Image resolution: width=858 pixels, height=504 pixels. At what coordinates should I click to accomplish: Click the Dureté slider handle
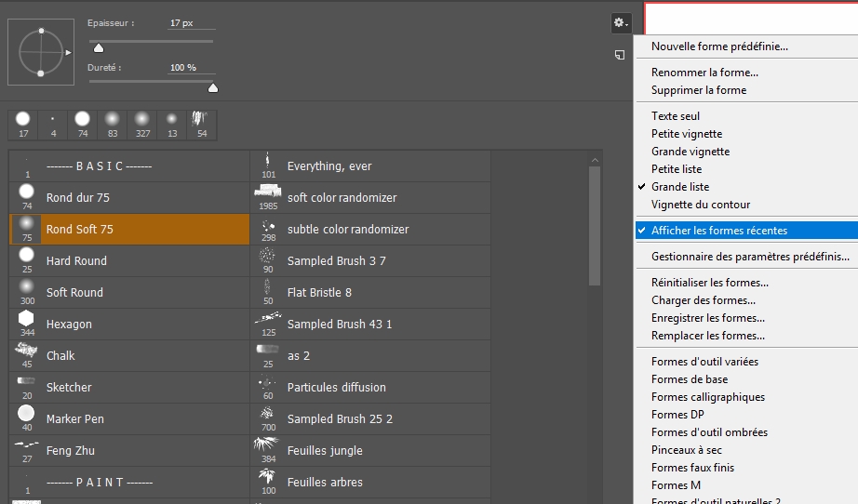point(213,88)
